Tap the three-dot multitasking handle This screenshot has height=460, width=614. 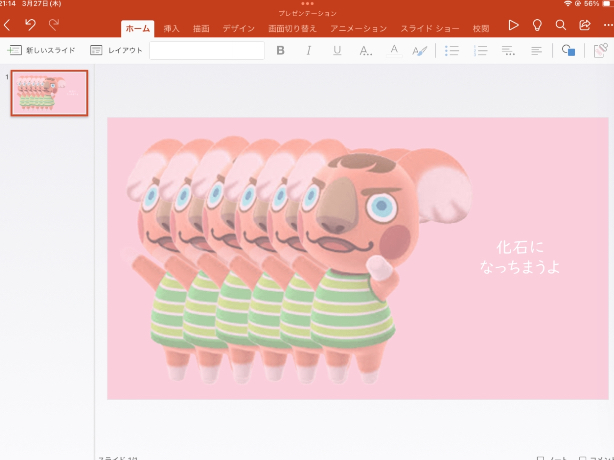(x=307, y=4)
